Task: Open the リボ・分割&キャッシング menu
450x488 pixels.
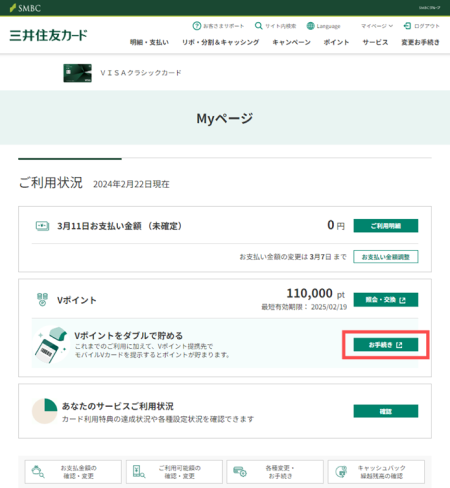Action: pyautogui.click(x=220, y=42)
